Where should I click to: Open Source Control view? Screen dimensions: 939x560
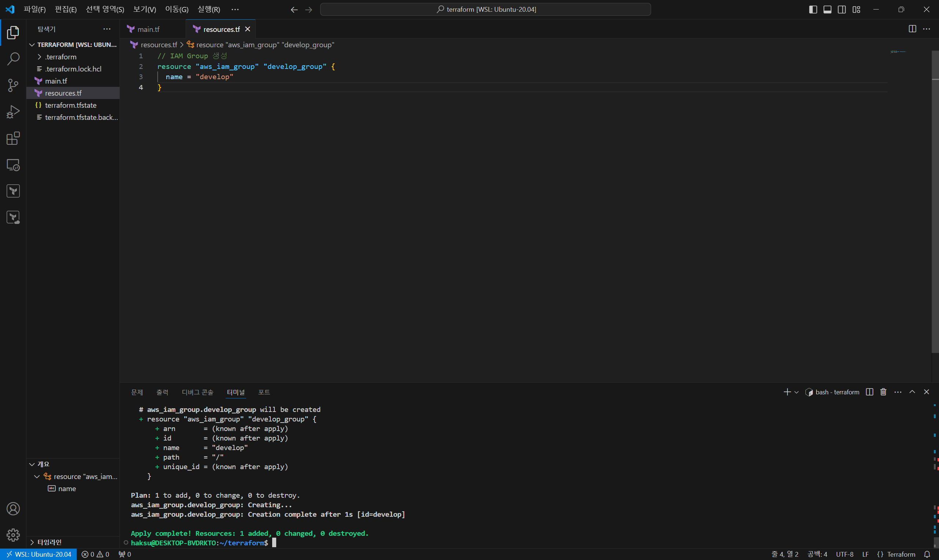(13, 85)
